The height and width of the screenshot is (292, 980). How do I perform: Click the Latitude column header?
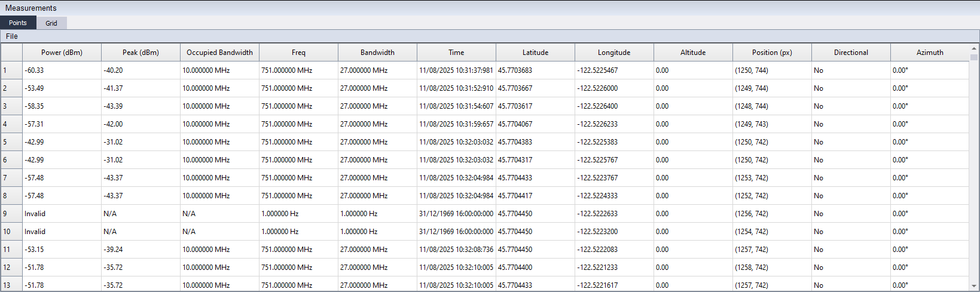pyautogui.click(x=536, y=53)
